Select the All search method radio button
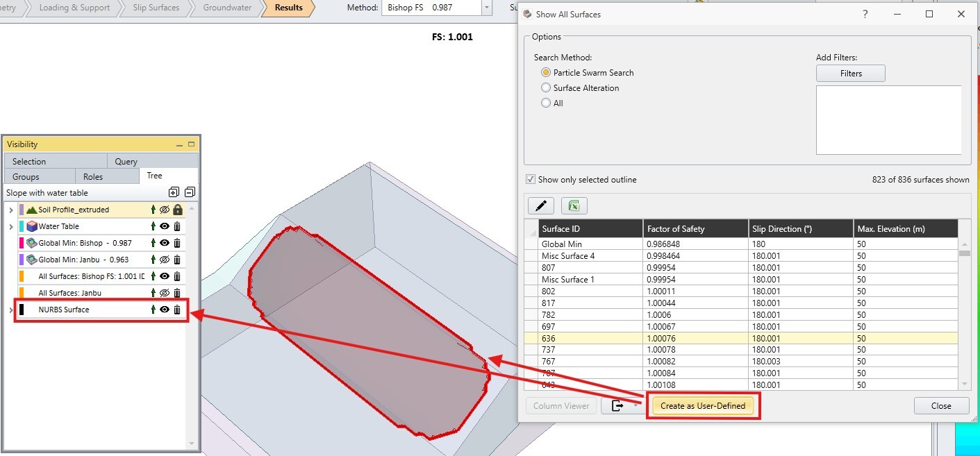Viewport: 980px width, 456px height. (x=546, y=103)
